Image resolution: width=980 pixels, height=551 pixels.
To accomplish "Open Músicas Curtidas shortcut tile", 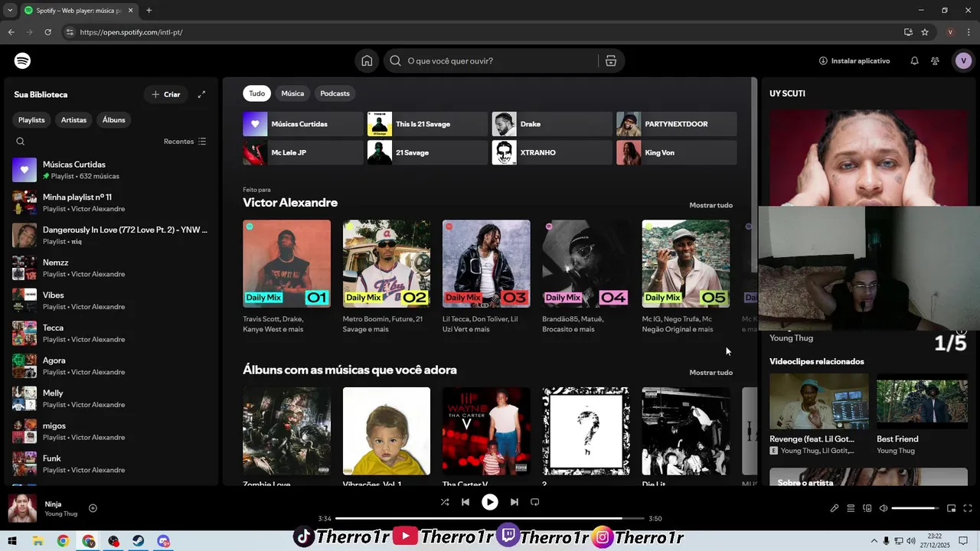I will (x=303, y=124).
